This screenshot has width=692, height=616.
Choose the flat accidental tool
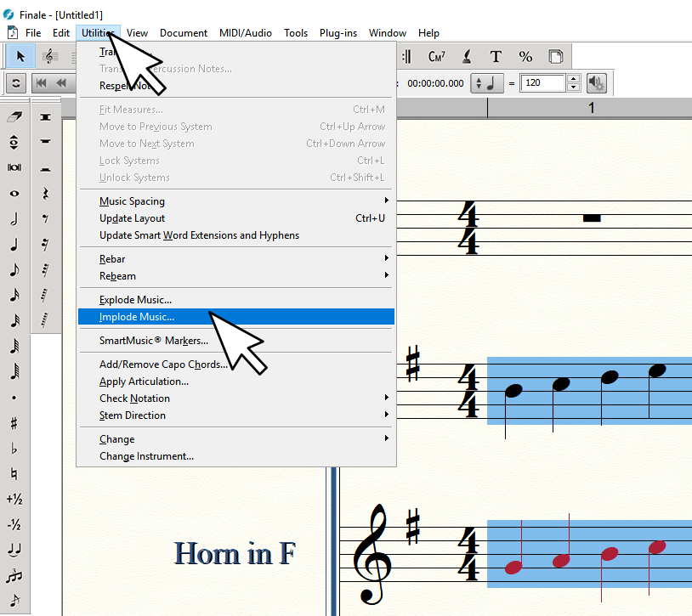tap(14, 449)
